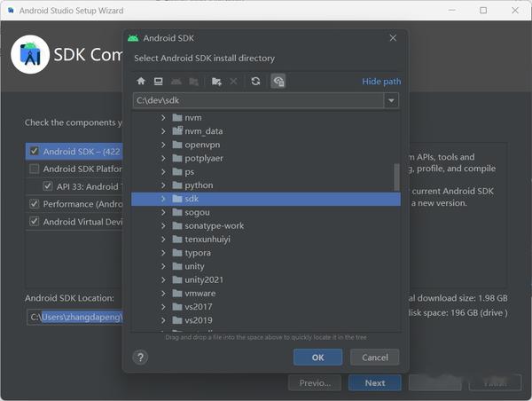Expand the python folder chevron

[x=163, y=185]
